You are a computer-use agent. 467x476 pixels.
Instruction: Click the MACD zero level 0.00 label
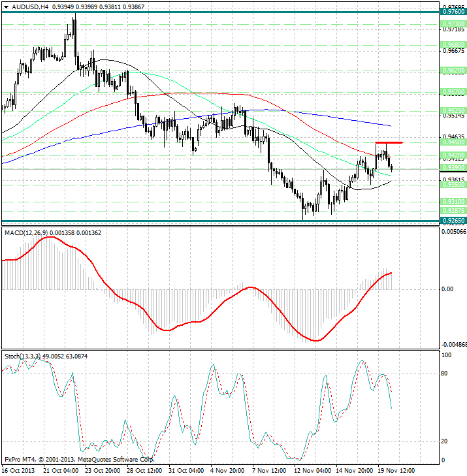pyautogui.click(x=447, y=289)
